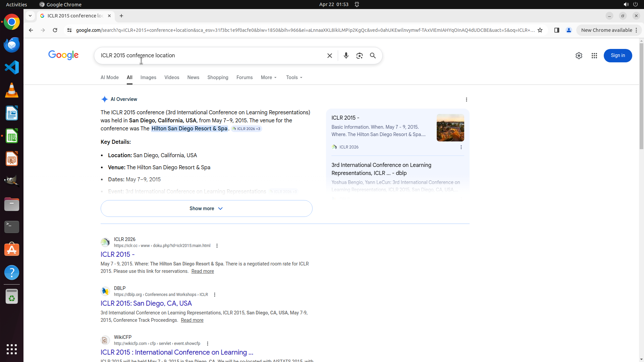Viewport: 644px width, 362px height.
Task: Open ICLR 2015: San Diego, CA, USA result
Action: pyautogui.click(x=146, y=303)
